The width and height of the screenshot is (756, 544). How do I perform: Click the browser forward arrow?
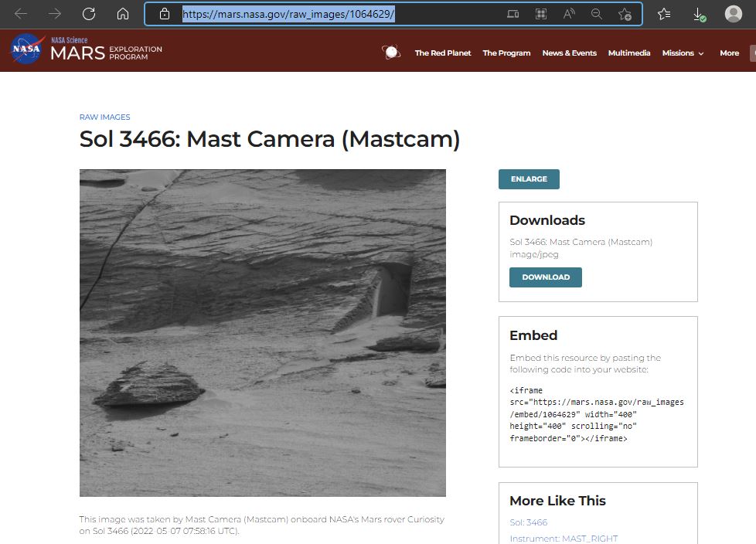pos(55,13)
